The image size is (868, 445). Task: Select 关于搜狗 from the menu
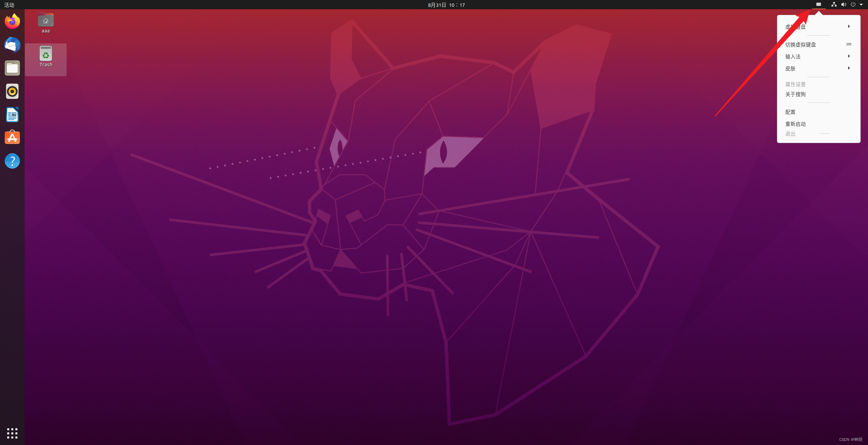tap(818, 94)
